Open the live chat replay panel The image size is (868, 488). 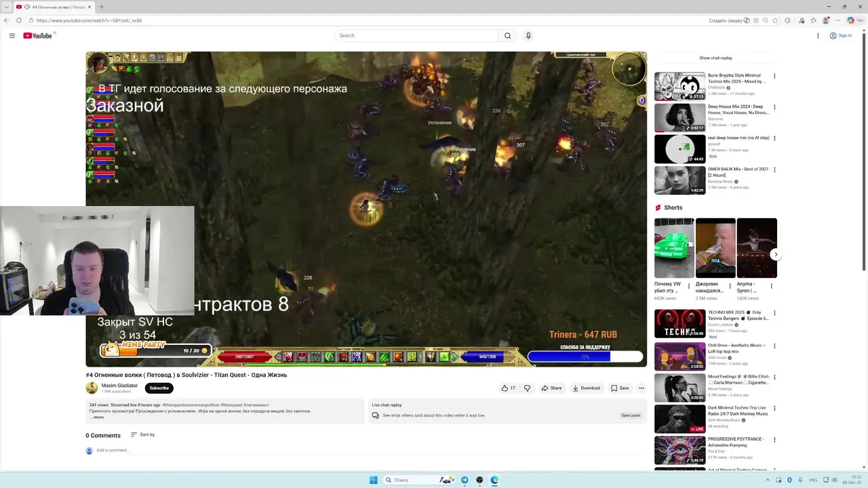pyautogui.click(x=631, y=415)
